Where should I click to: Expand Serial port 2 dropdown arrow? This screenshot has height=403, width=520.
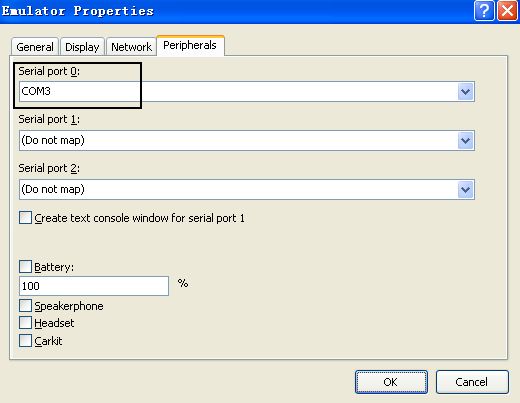tap(466, 190)
